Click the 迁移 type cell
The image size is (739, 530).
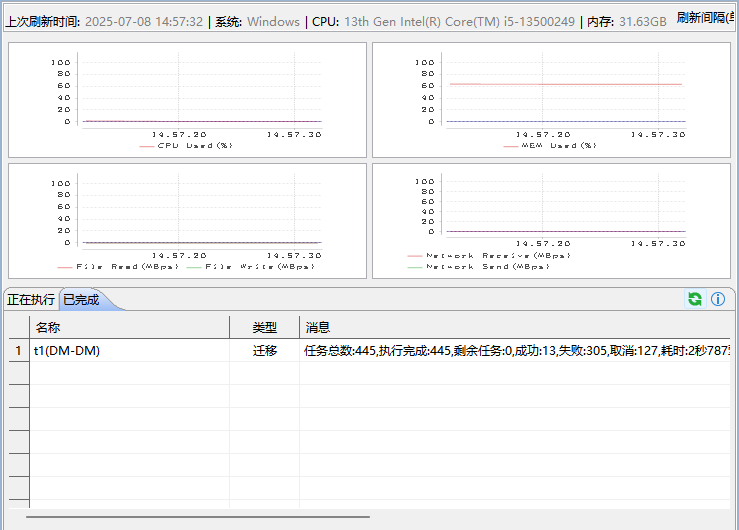point(264,351)
